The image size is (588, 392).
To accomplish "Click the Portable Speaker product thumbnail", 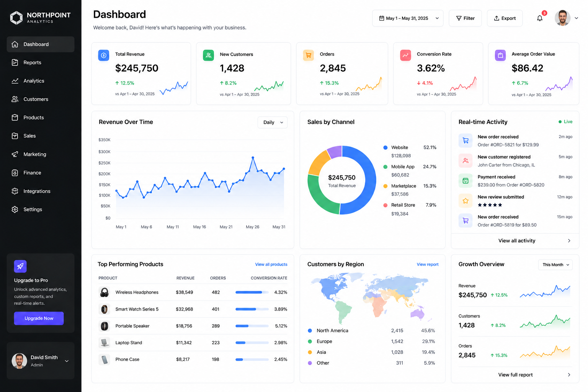I will pyautogui.click(x=104, y=326).
